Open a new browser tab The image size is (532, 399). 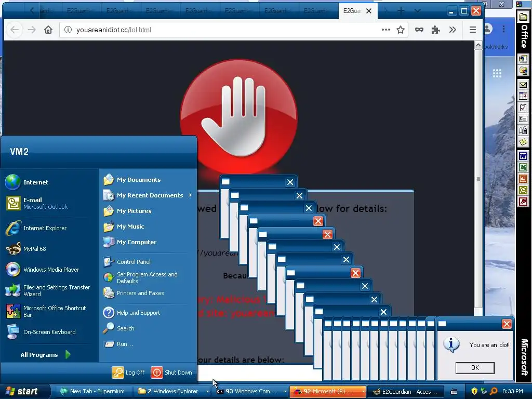[x=401, y=11]
